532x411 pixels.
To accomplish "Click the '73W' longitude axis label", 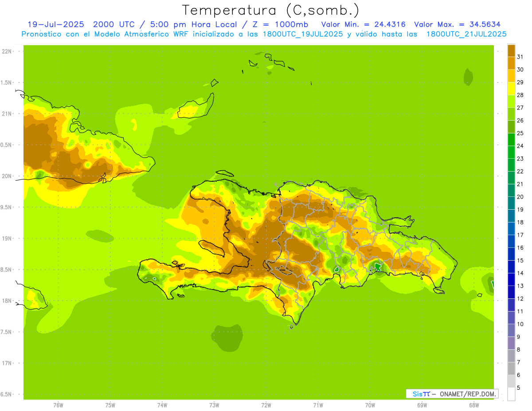I will click(214, 405).
